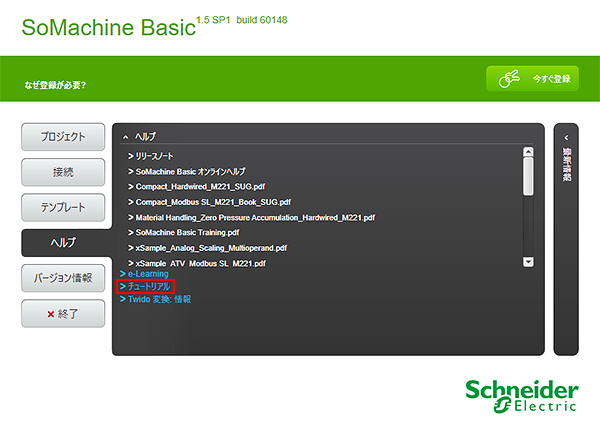The width and height of the screenshot is (600, 435).
Task: Click the register-now hand icon
Action: pos(509,79)
